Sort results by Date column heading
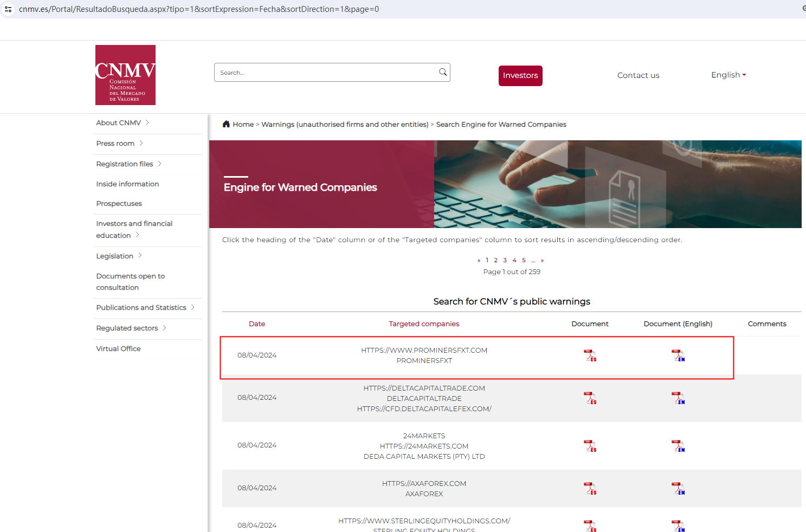 [x=257, y=324]
